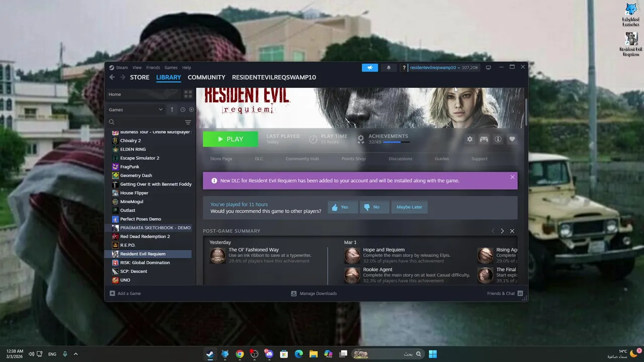The image size is (644, 362).
Task: Click the achievements progress bar
Action: [x=396, y=142]
